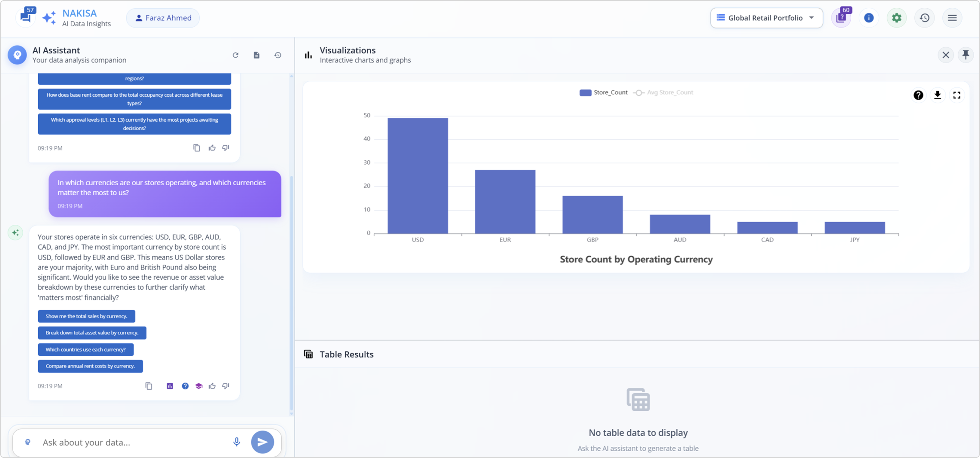Screen dimensions: 980x458
Task: Refresh the AI Assistant conversation
Action: 235,55
